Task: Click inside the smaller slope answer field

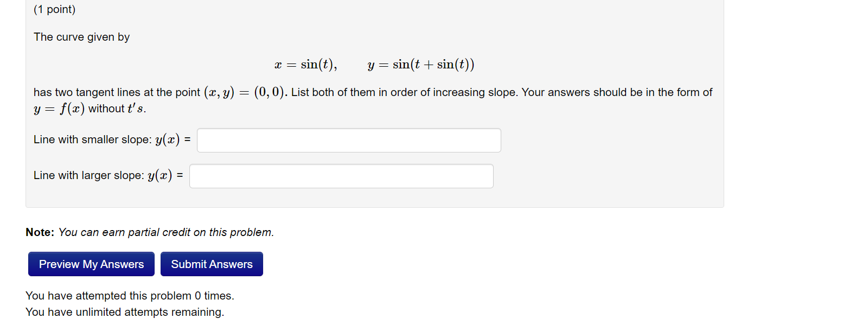Action: [x=349, y=140]
